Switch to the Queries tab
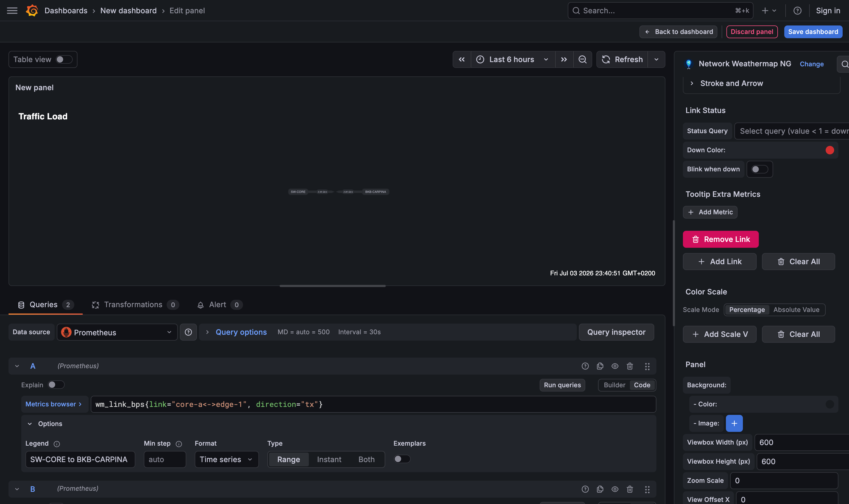This screenshot has height=504, width=849. pos(45,305)
